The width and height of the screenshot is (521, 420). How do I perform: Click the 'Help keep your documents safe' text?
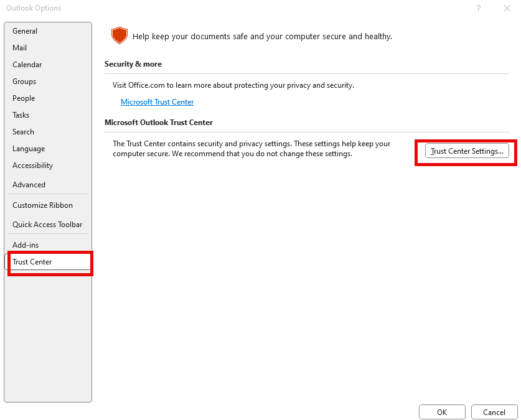(262, 36)
